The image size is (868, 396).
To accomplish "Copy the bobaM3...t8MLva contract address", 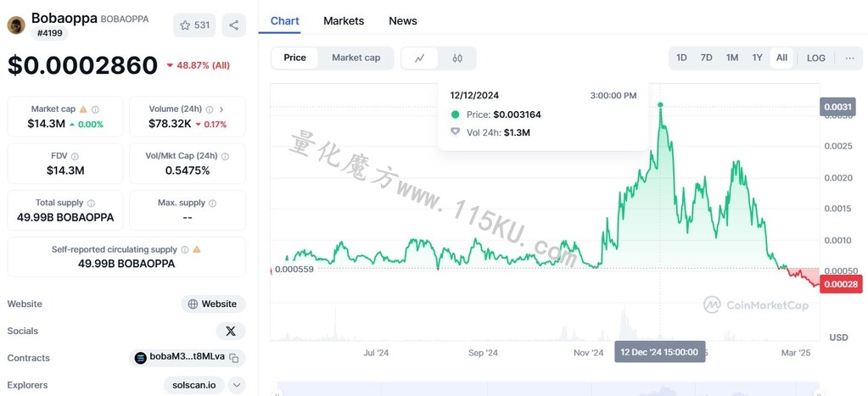I will click(x=234, y=358).
